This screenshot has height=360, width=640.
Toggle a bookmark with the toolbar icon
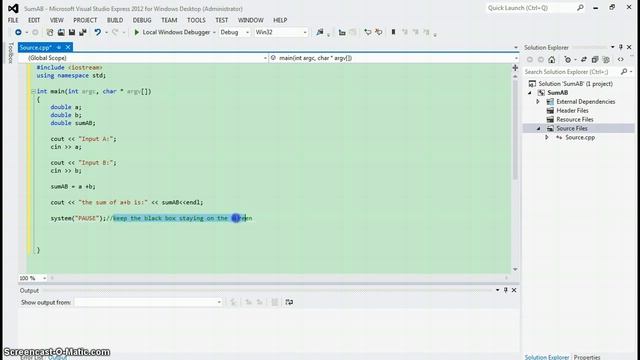click(393, 32)
